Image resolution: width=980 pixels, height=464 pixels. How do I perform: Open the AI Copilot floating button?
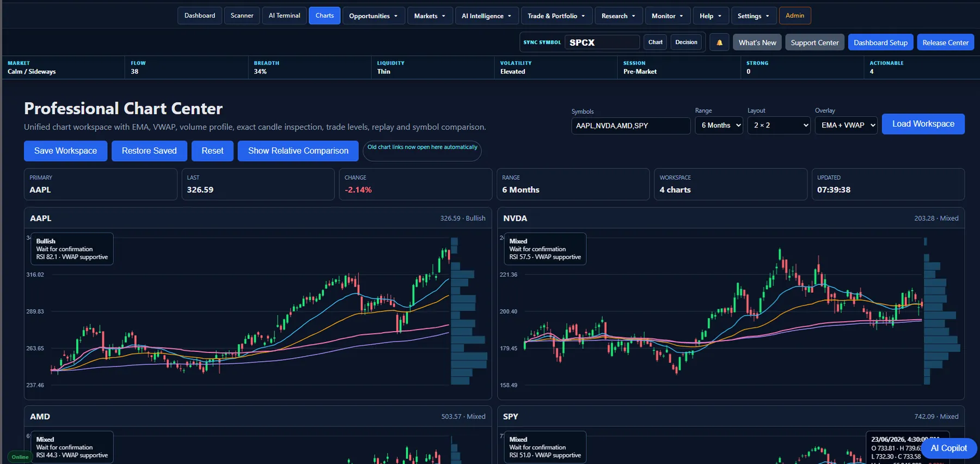tap(948, 448)
